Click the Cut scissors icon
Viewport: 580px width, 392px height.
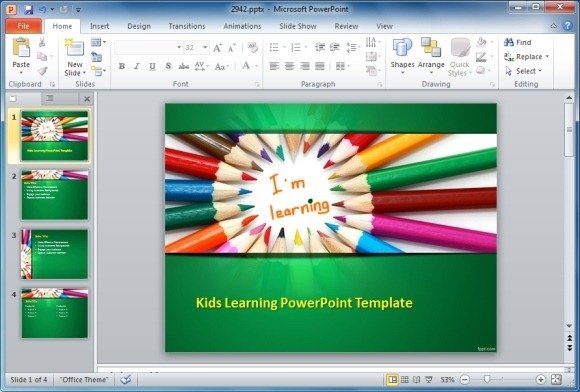coord(42,43)
